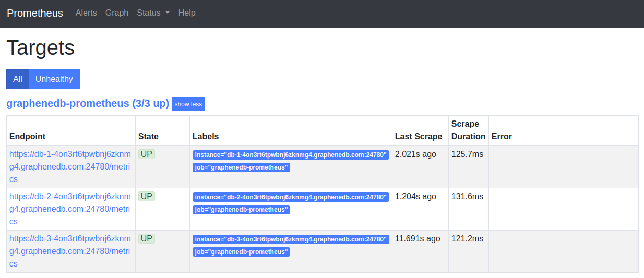Click the 121.2ms scrape duration value
This screenshot has height=278, width=644.
pyautogui.click(x=467, y=238)
